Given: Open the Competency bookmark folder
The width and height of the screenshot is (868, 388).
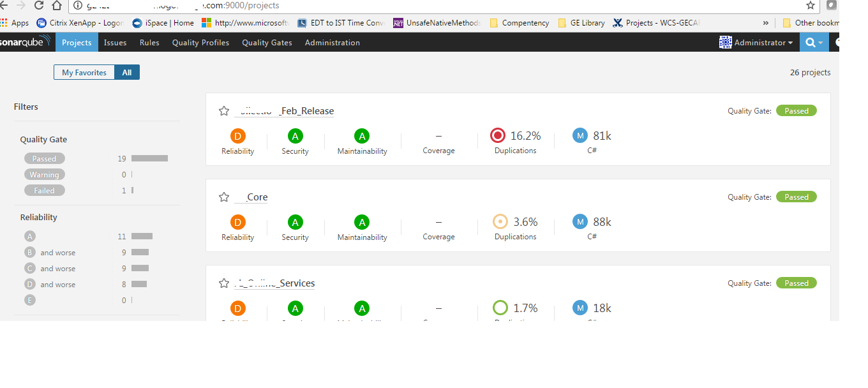Looking at the screenshot, I should tap(520, 23).
